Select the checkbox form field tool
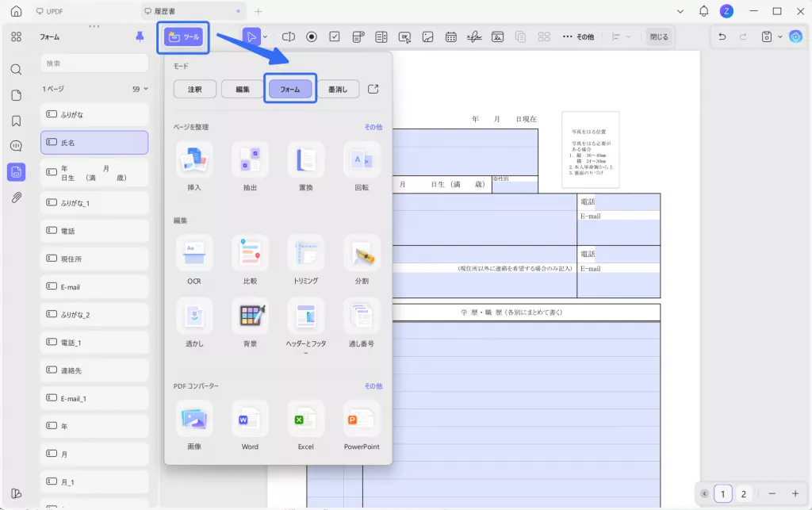 click(x=335, y=36)
